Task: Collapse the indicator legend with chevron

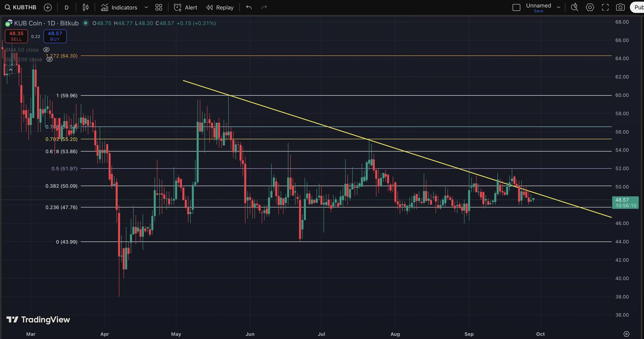Action: coord(11,70)
